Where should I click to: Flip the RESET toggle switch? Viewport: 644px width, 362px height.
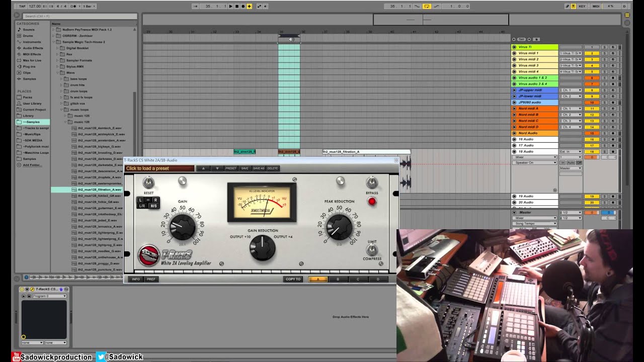148,183
